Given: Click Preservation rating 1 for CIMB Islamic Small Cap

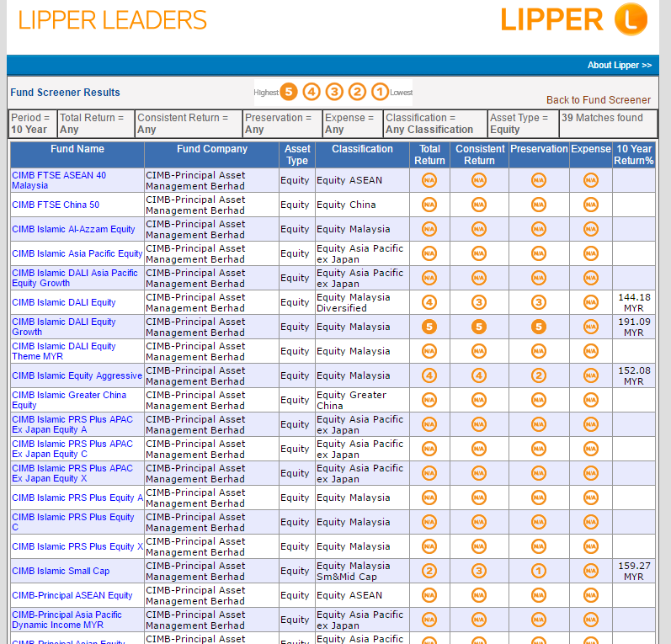Looking at the screenshot, I should (539, 571).
